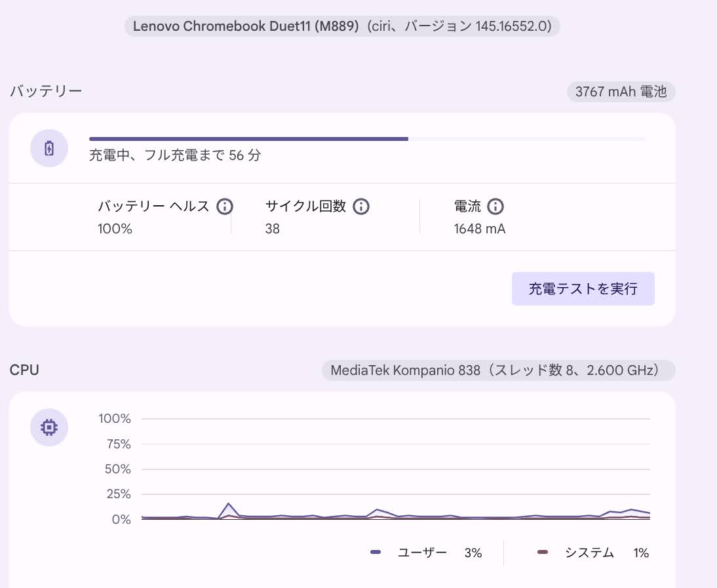Open the サイクル回数 info tooltip icon

[360, 206]
